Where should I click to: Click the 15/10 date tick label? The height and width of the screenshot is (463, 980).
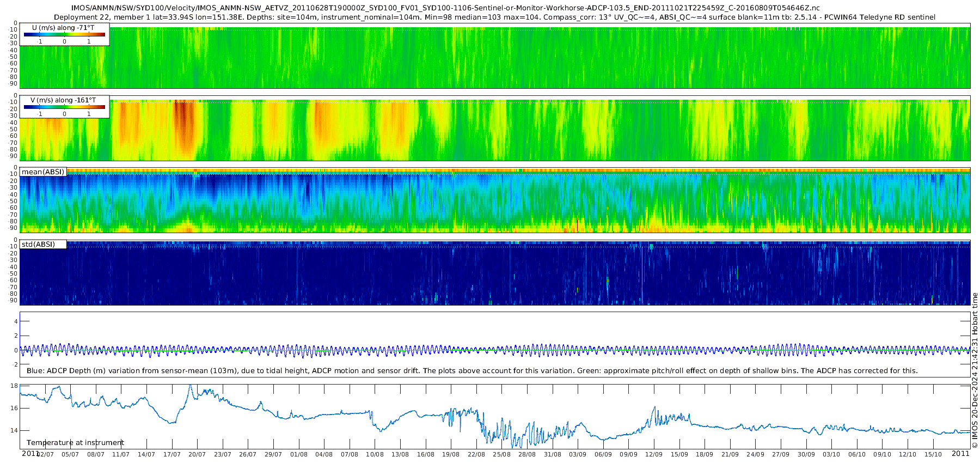[x=933, y=454]
